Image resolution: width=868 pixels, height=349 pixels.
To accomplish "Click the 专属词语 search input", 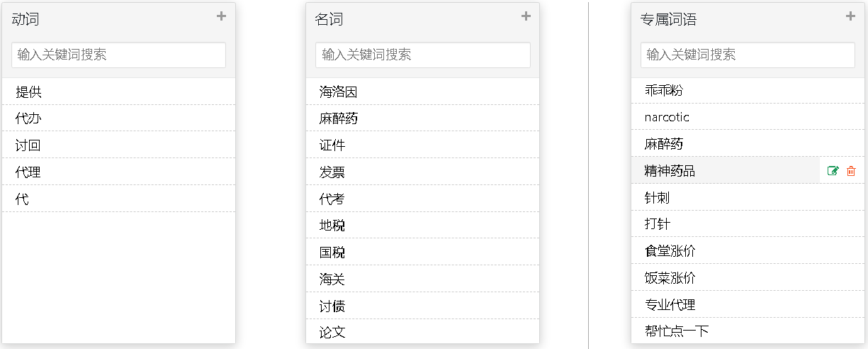I will click(748, 55).
